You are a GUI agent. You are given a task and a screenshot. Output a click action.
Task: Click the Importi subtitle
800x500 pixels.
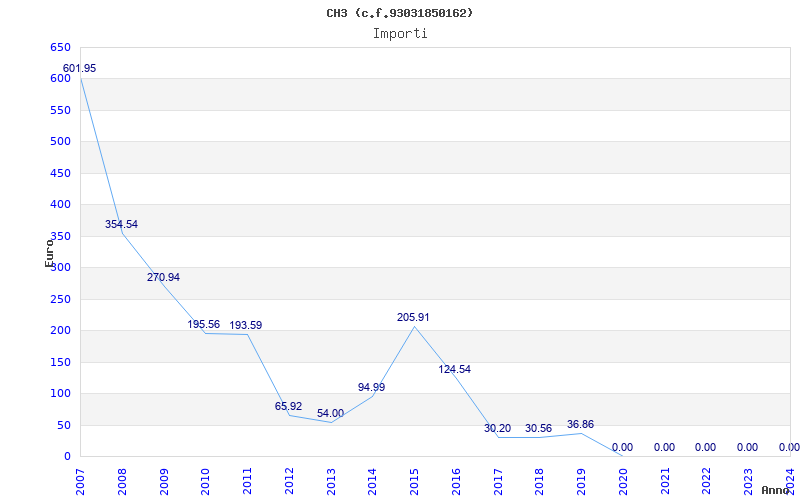click(x=400, y=34)
